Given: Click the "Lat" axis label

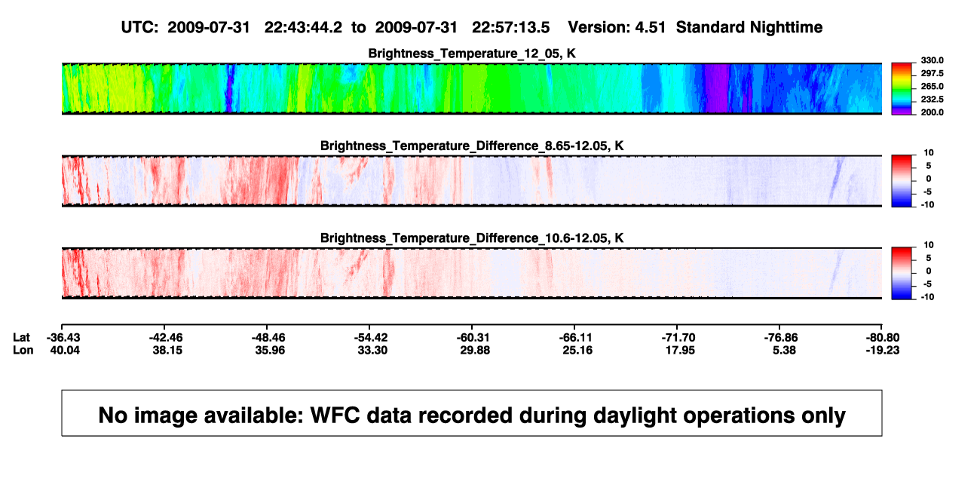Looking at the screenshot, I should (x=23, y=337).
